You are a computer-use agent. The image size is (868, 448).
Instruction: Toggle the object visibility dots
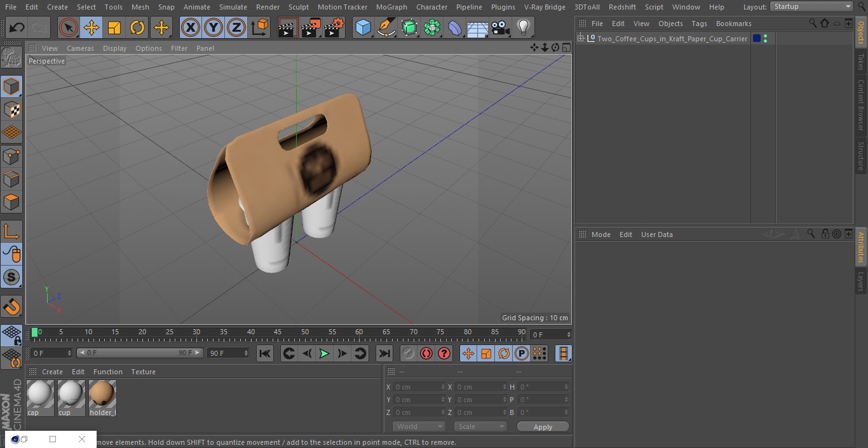coord(765,39)
